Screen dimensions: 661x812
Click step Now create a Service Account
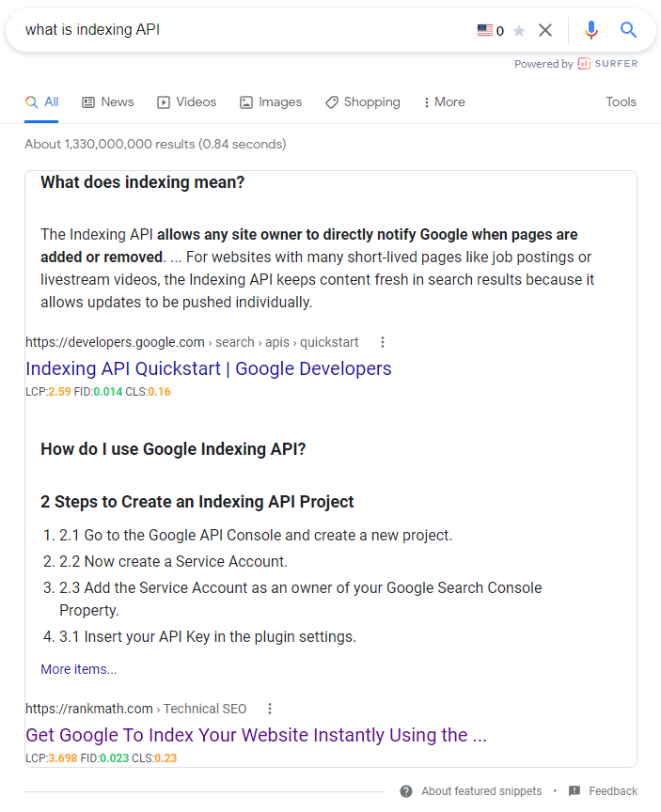pyautogui.click(x=173, y=561)
